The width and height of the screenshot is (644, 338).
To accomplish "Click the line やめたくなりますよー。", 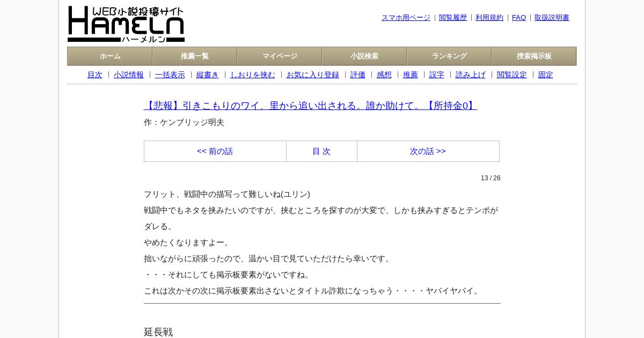I will (188, 243).
